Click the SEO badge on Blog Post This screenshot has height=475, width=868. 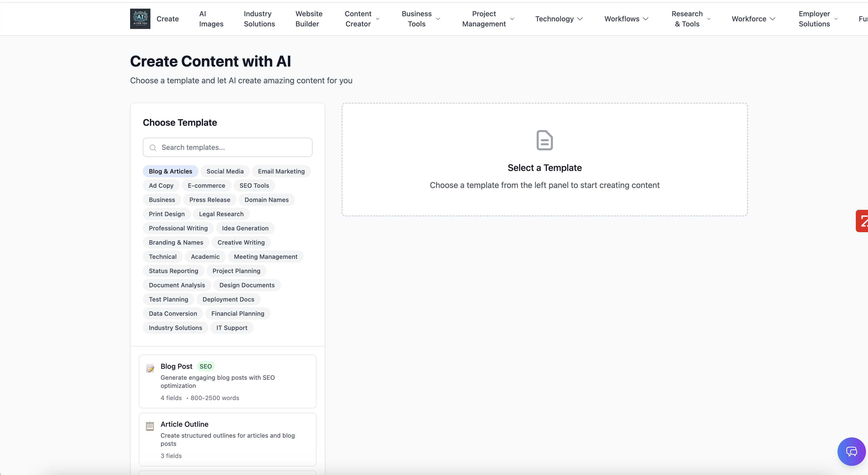tap(206, 366)
